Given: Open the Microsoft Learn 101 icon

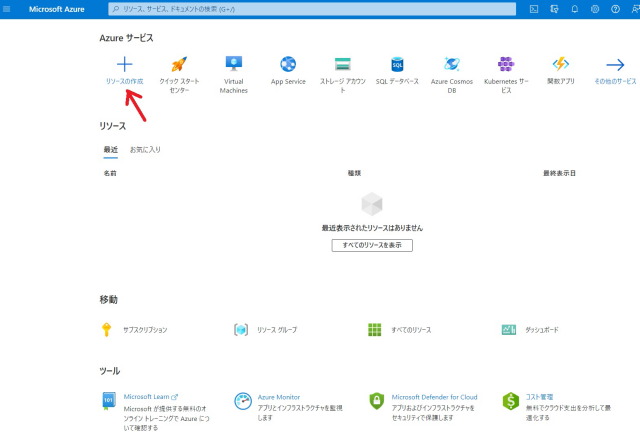Looking at the screenshot, I should point(108,401).
